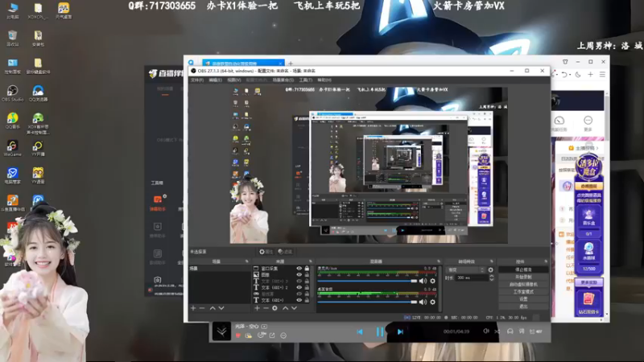Viewport: 644px width, 362px height.
Task: Click the 开始录制 start recording button
Action: 523,277
